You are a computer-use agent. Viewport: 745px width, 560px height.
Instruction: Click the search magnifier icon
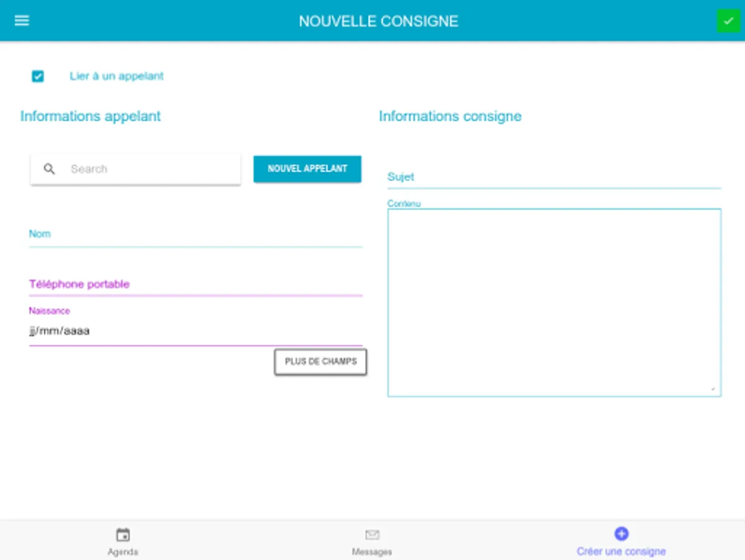[49, 169]
